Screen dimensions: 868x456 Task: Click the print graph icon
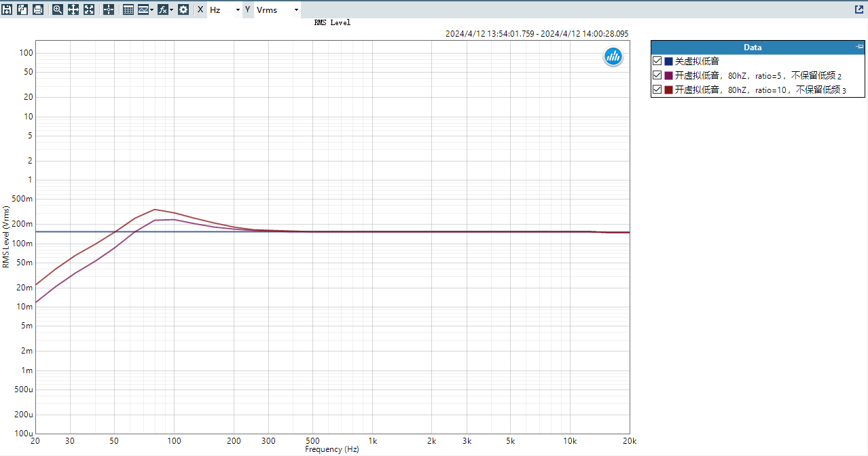click(x=38, y=9)
